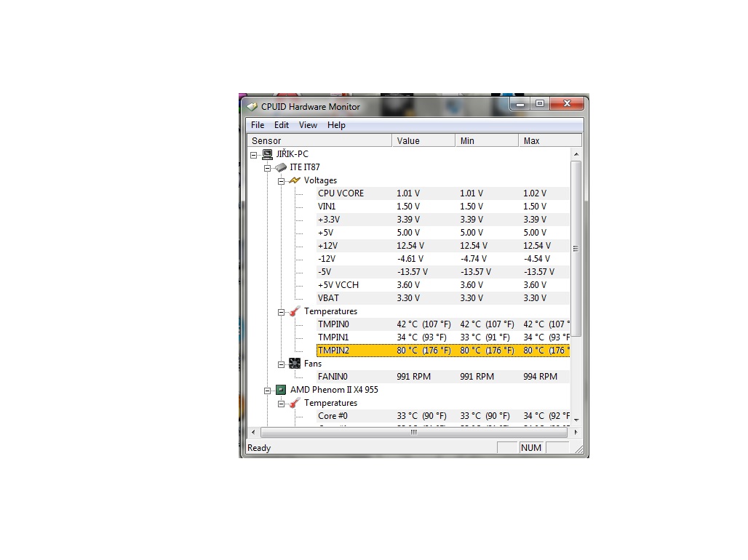Select the FANIN0 fan row
The height and width of the screenshot is (560, 748).
[x=443, y=377]
